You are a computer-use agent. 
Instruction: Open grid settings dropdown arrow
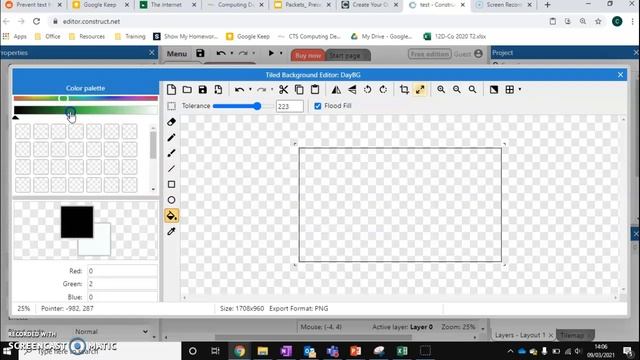click(x=520, y=89)
